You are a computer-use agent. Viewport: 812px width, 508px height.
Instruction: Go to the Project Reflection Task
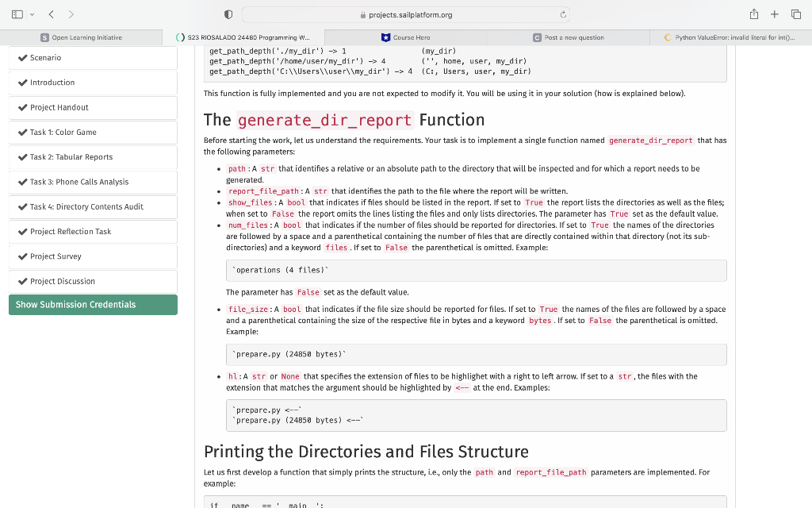click(x=71, y=232)
